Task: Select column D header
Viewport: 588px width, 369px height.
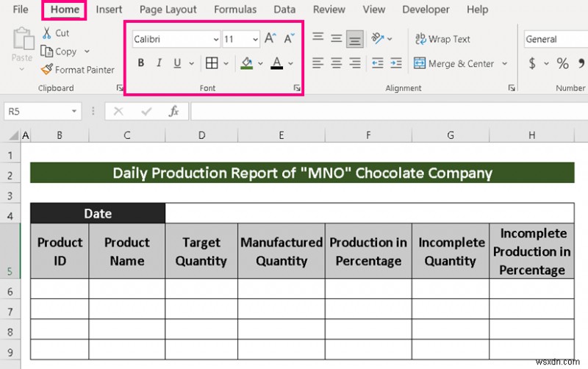Action: 201,135
